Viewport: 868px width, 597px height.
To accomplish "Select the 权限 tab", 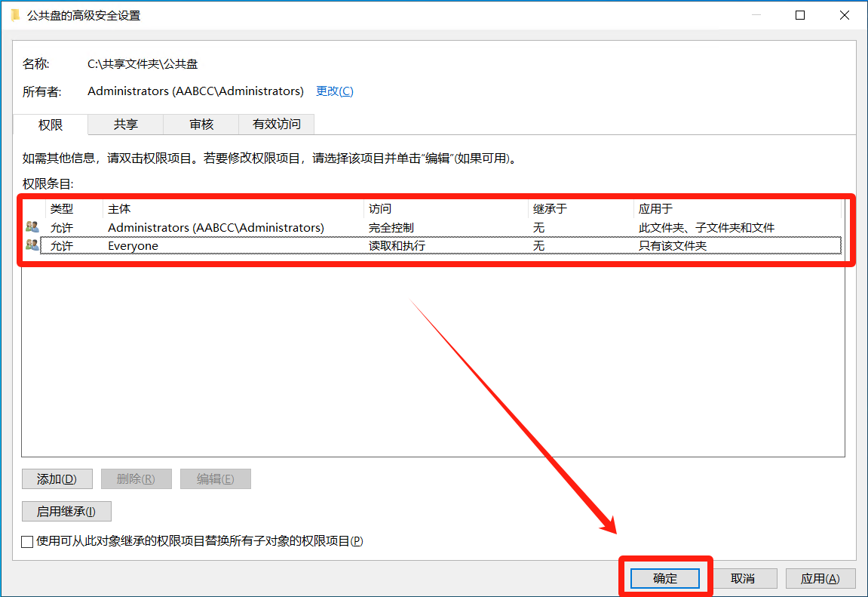I will [x=51, y=125].
